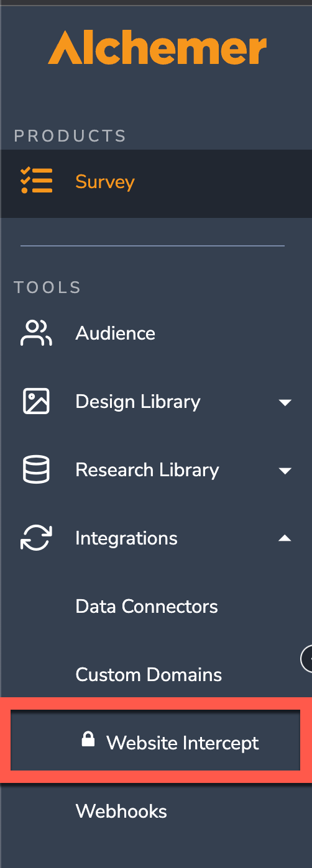The height and width of the screenshot is (868, 312).
Task: Open Data Connectors under Integrations
Action: click(147, 607)
